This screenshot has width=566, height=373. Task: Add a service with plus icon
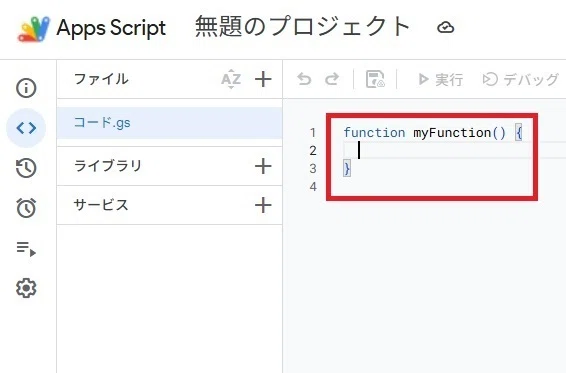(x=263, y=205)
